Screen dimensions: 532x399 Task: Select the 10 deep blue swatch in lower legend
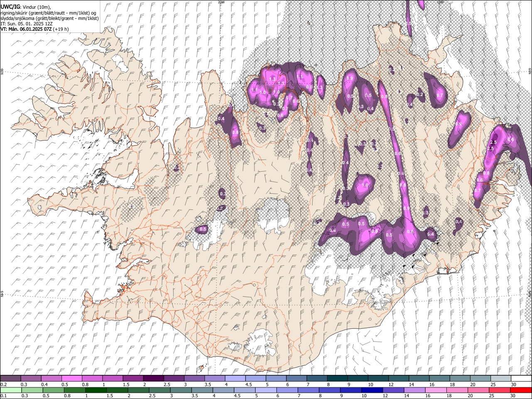tap(372, 390)
